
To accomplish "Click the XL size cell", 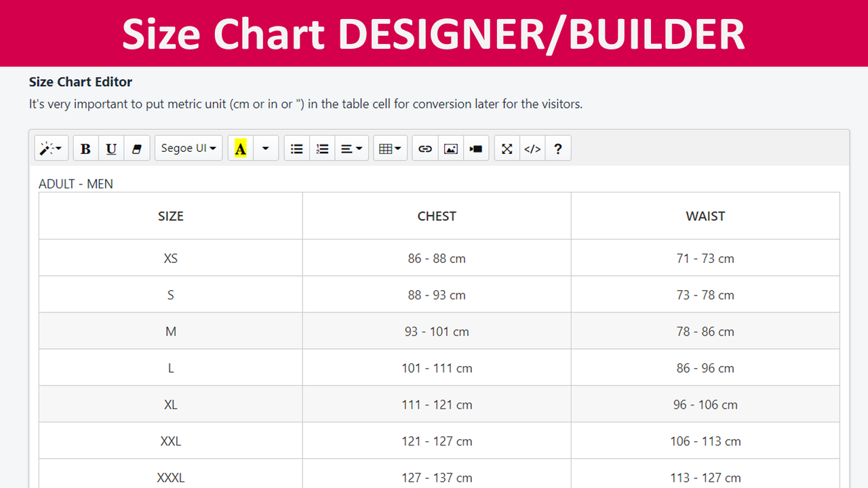I will tap(170, 405).
